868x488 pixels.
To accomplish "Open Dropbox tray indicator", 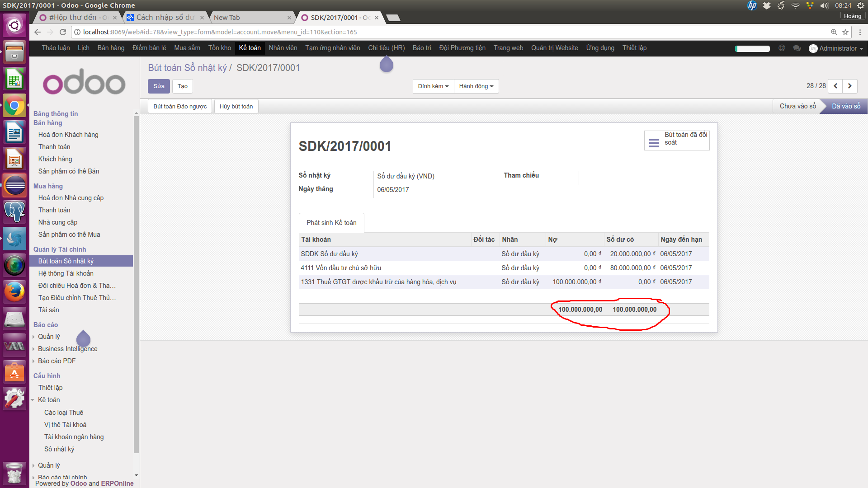I will point(767,5).
